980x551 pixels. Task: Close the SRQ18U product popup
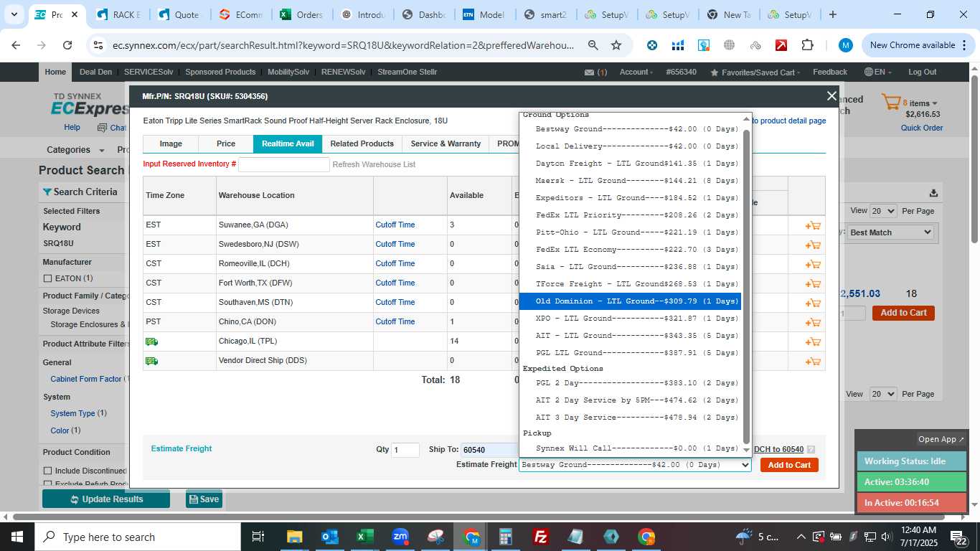point(831,96)
